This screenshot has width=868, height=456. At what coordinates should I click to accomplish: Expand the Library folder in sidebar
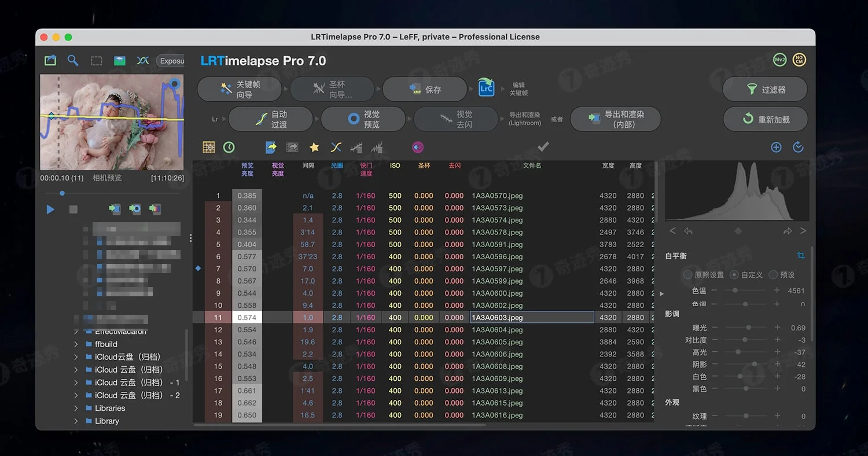[76, 421]
